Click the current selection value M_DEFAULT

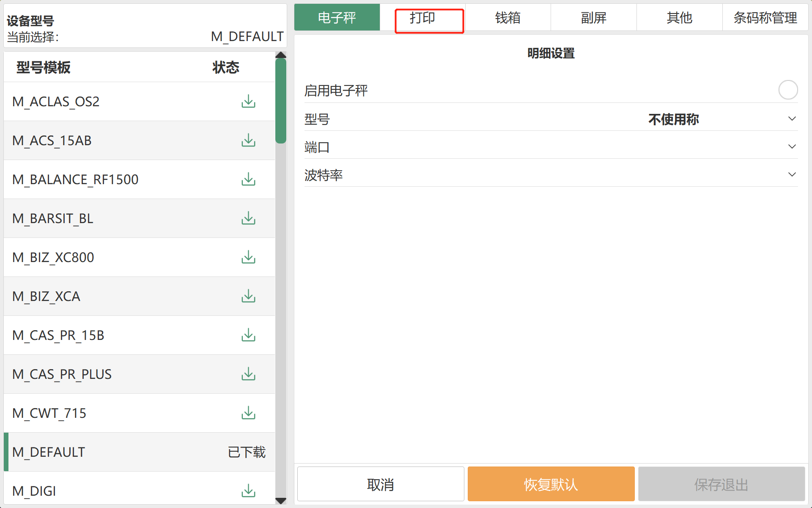pyautogui.click(x=247, y=37)
